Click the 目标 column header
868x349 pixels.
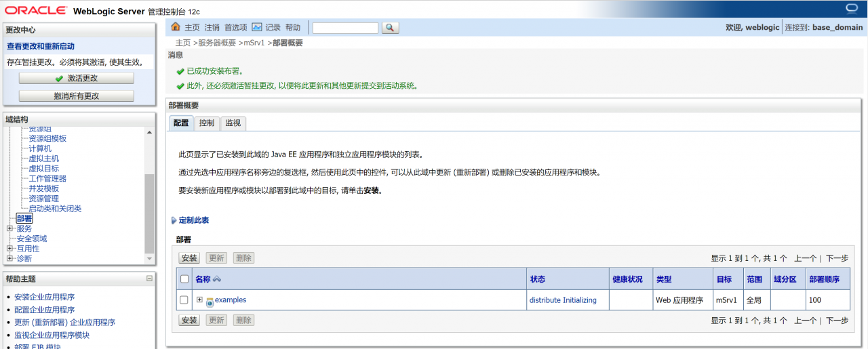click(x=724, y=279)
